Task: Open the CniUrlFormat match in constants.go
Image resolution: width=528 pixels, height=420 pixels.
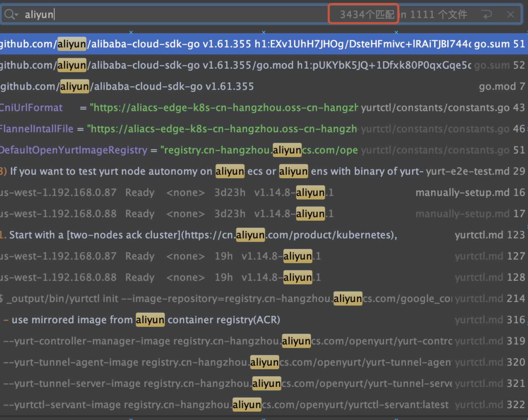Action: point(192,107)
